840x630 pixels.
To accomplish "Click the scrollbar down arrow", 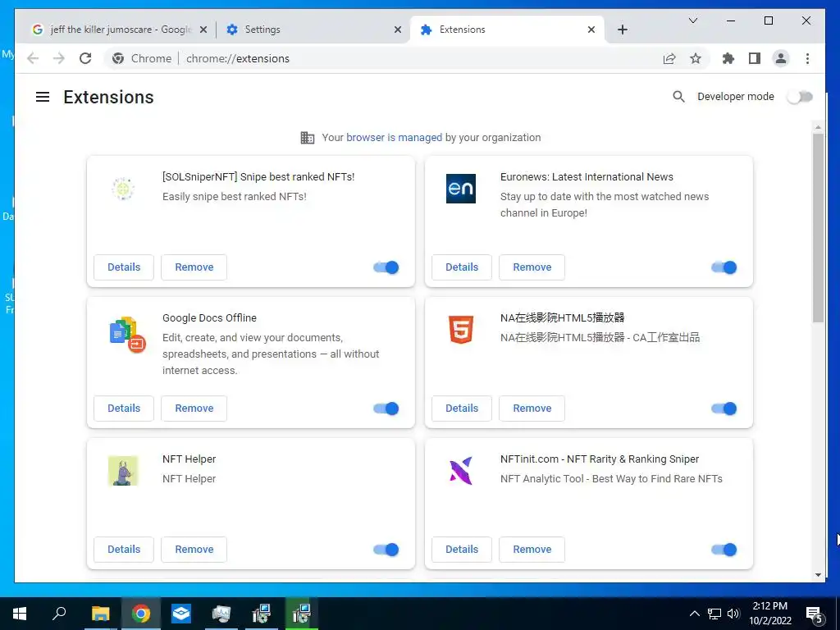I will 818,575.
